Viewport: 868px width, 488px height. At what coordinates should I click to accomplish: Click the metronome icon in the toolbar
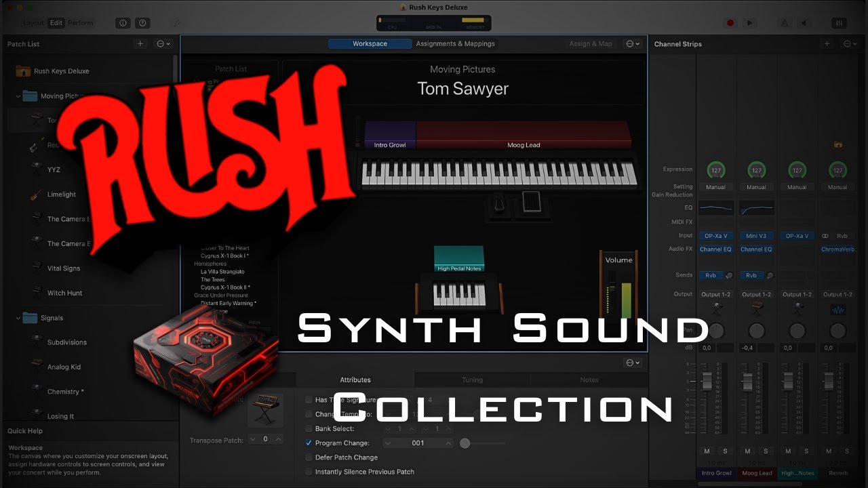click(x=785, y=22)
